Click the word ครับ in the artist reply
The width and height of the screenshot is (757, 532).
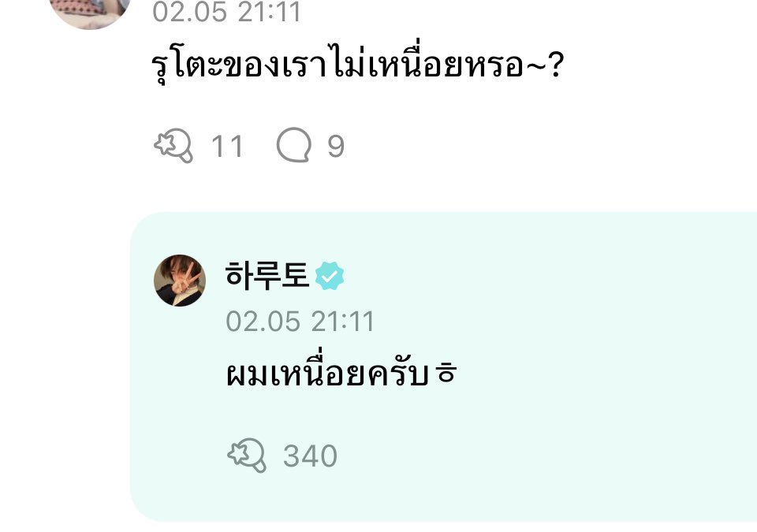pos(398,373)
